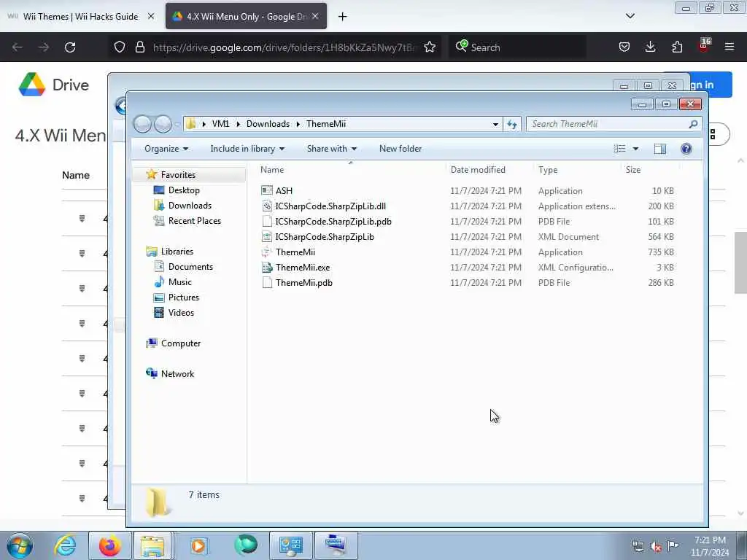Open Firefox extensions button

pyautogui.click(x=677, y=47)
